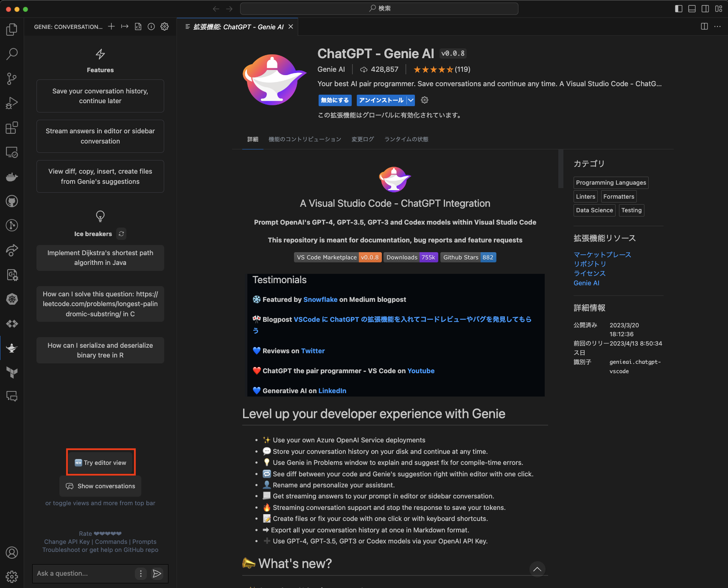Viewport: 728px width, 588px height.
Task: Send the question with the arrow icon
Action: tap(157, 574)
